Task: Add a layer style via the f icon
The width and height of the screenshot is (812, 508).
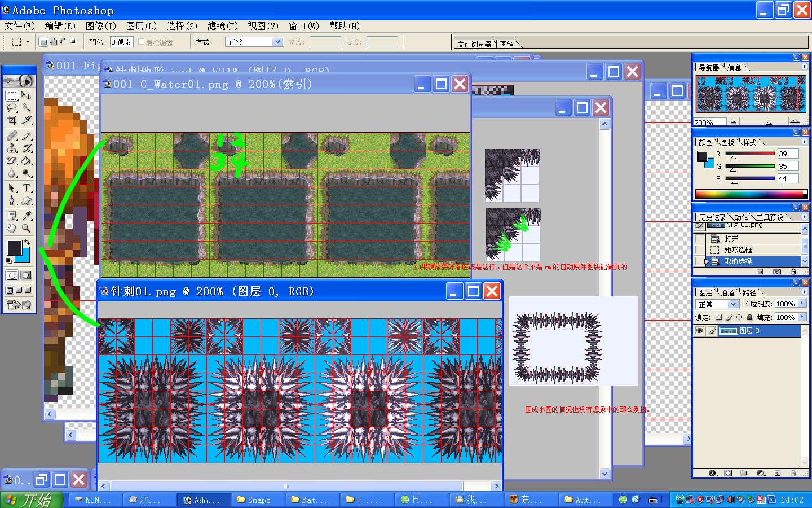Action: click(712, 473)
